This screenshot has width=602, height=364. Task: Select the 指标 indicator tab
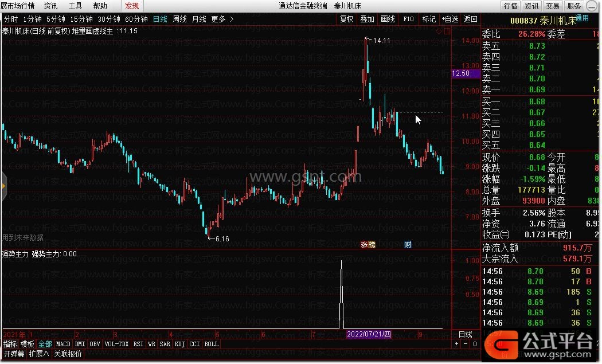(10, 345)
